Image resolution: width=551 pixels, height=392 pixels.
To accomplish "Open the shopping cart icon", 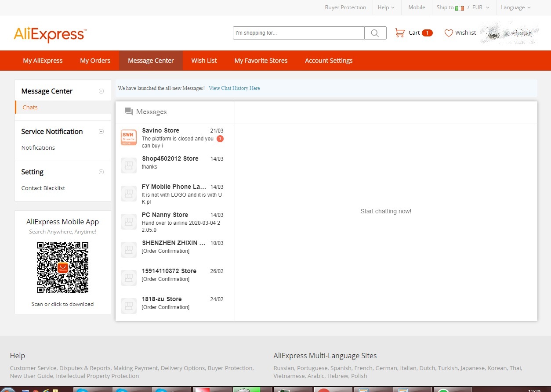I will [400, 32].
